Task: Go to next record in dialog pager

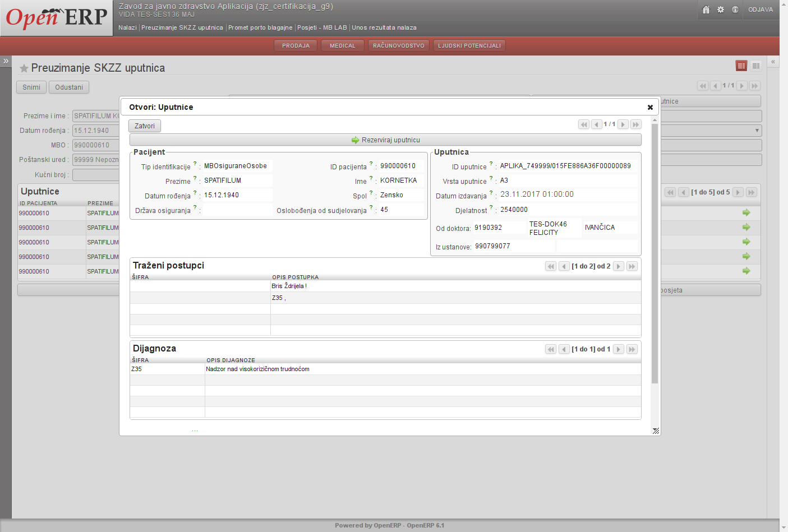Action: [x=623, y=124]
